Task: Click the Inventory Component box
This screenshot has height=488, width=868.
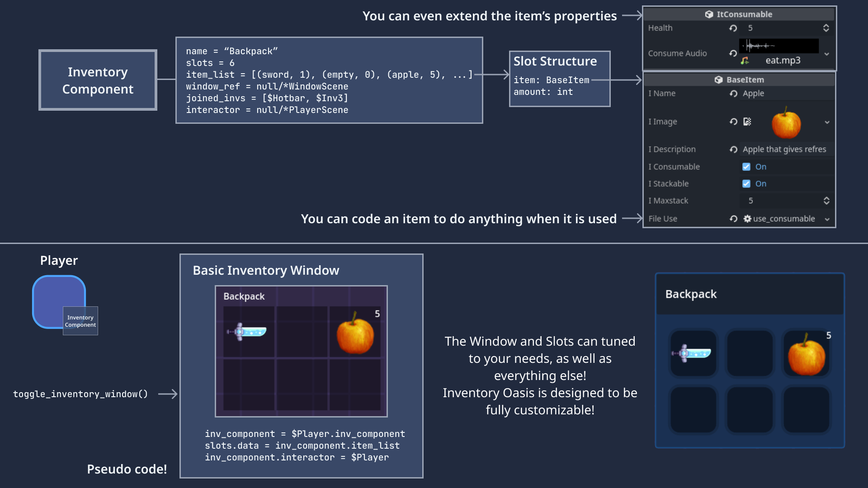Action: (98, 80)
